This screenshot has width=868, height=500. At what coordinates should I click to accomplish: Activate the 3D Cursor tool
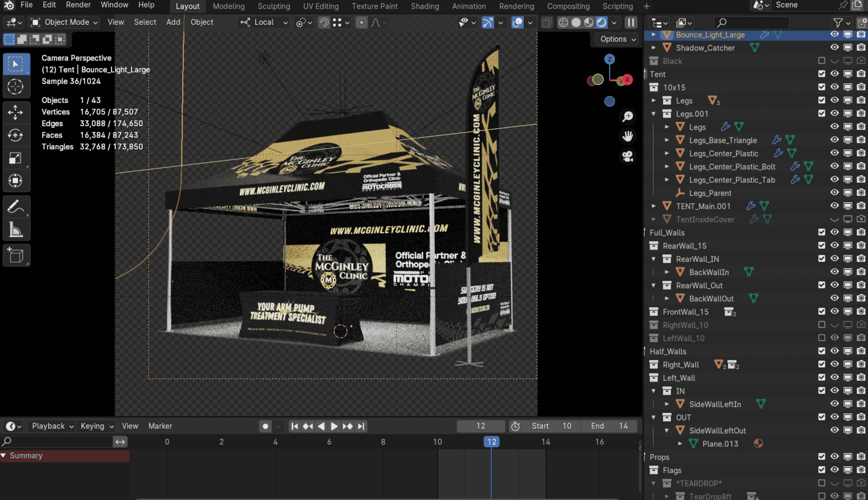pos(16,87)
